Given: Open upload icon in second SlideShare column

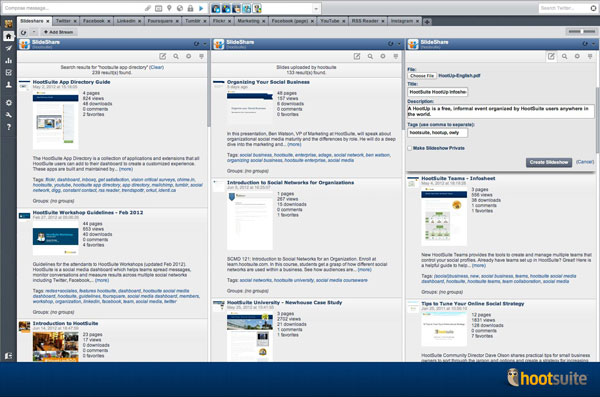Looking at the screenshot, I should [357, 56].
